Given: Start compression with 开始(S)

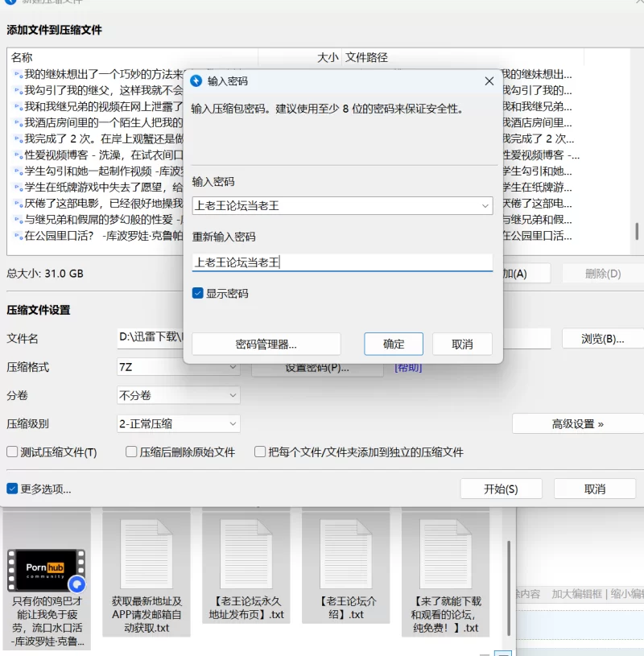Looking at the screenshot, I should pos(501,489).
